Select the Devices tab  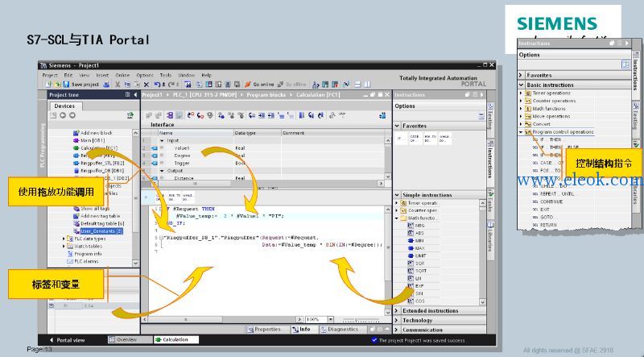[x=65, y=106]
